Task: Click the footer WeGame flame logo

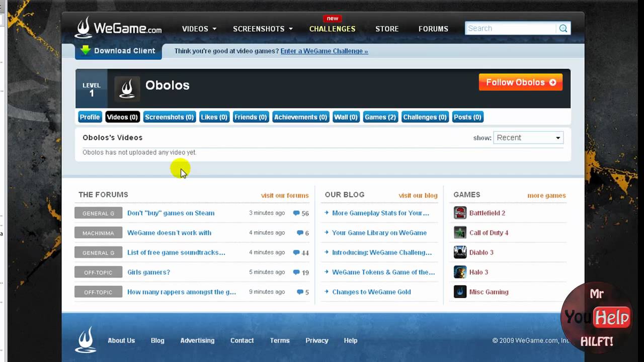Action: 86,339
